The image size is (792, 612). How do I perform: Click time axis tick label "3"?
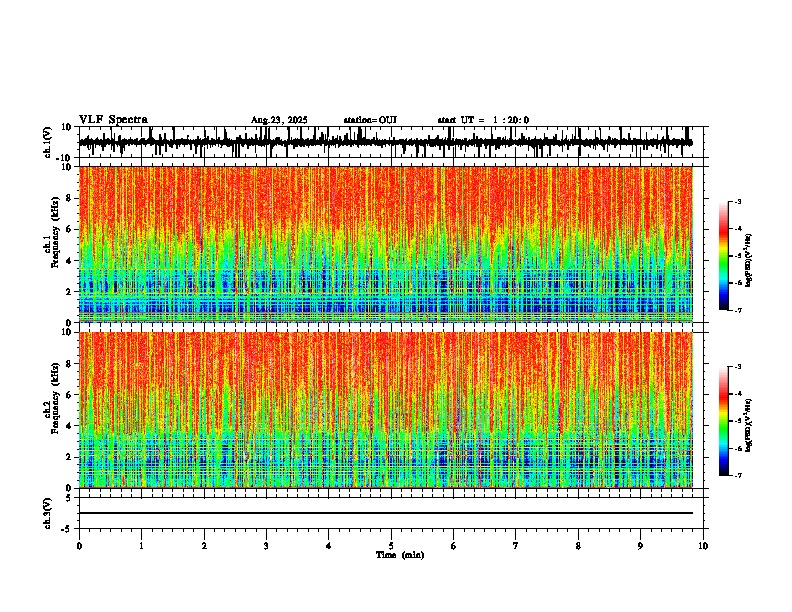266,546
